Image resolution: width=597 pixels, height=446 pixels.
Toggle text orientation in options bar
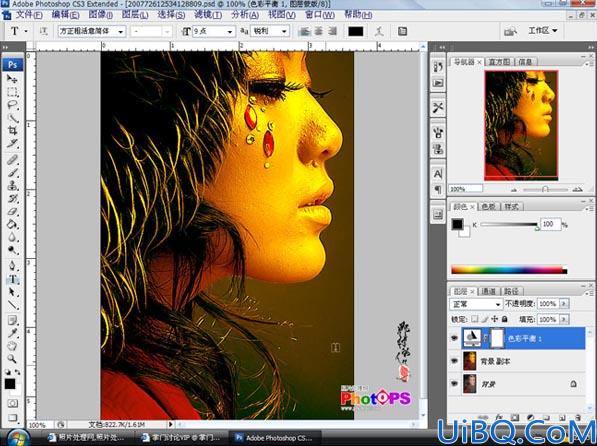click(x=43, y=31)
